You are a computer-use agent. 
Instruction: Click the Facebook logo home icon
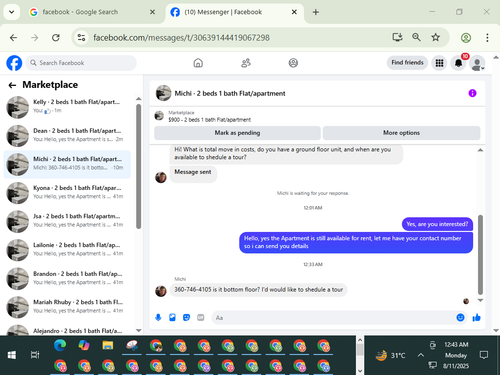click(14, 63)
